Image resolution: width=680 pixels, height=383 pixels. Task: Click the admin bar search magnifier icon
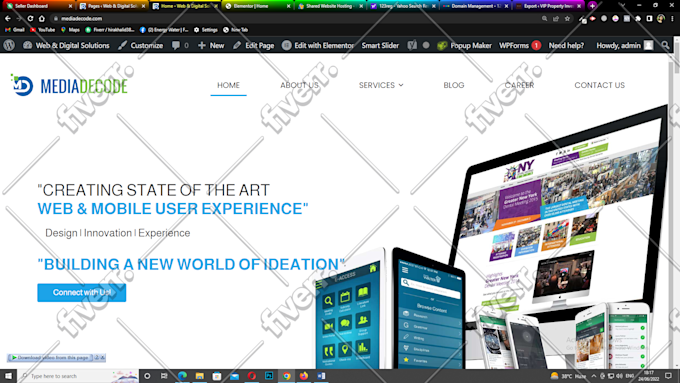pyautogui.click(x=665, y=45)
